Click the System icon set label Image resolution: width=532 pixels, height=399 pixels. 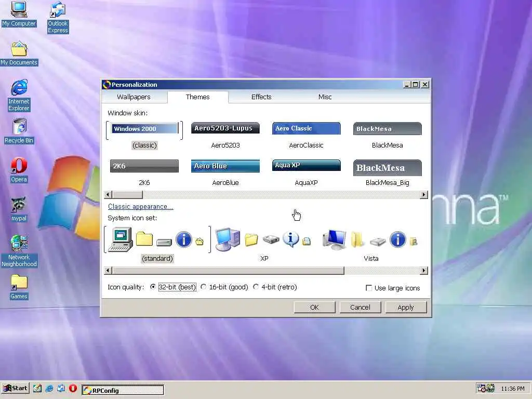coord(132,218)
